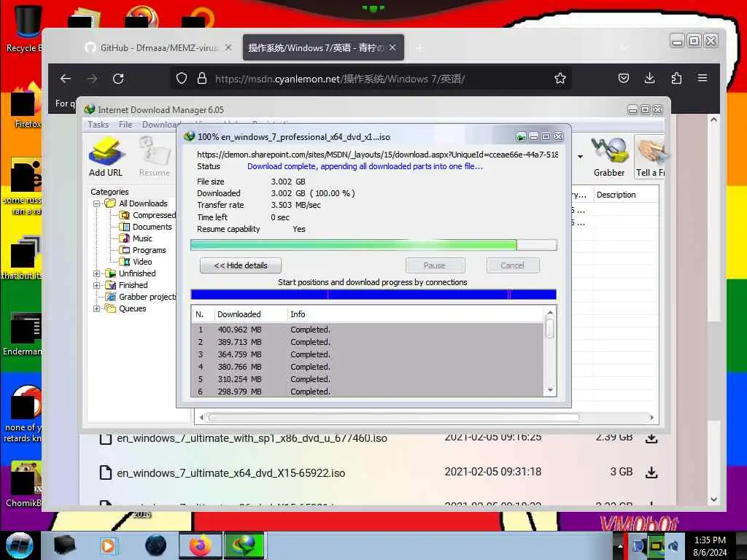The image size is (747, 560).
Task: Reload the page in Firefox
Action: (118, 79)
